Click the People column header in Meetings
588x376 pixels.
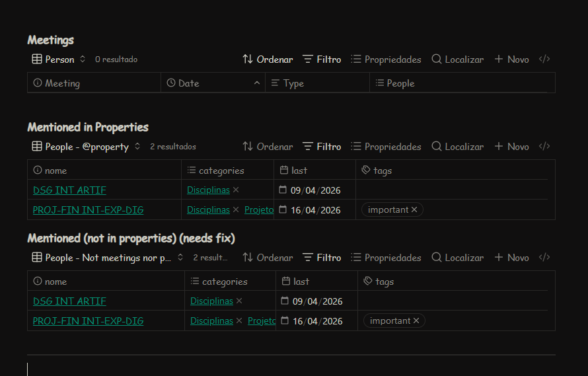point(400,83)
